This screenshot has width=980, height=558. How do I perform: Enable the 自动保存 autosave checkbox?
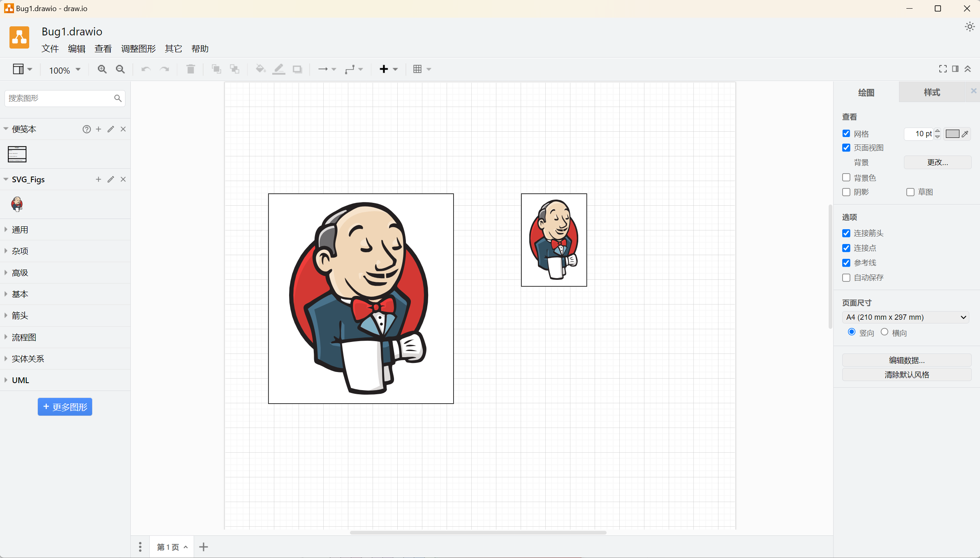click(846, 278)
